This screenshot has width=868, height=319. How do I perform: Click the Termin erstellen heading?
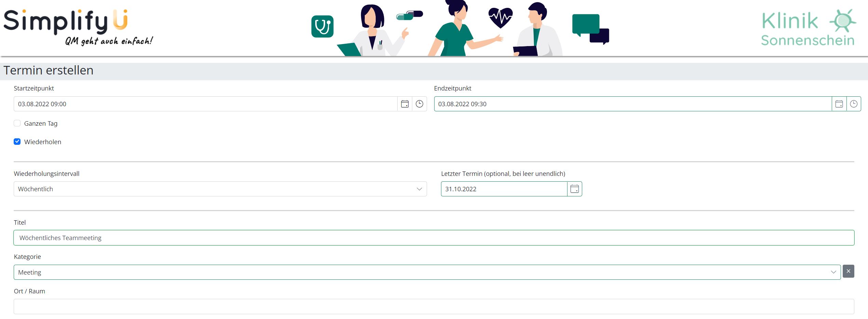click(48, 70)
